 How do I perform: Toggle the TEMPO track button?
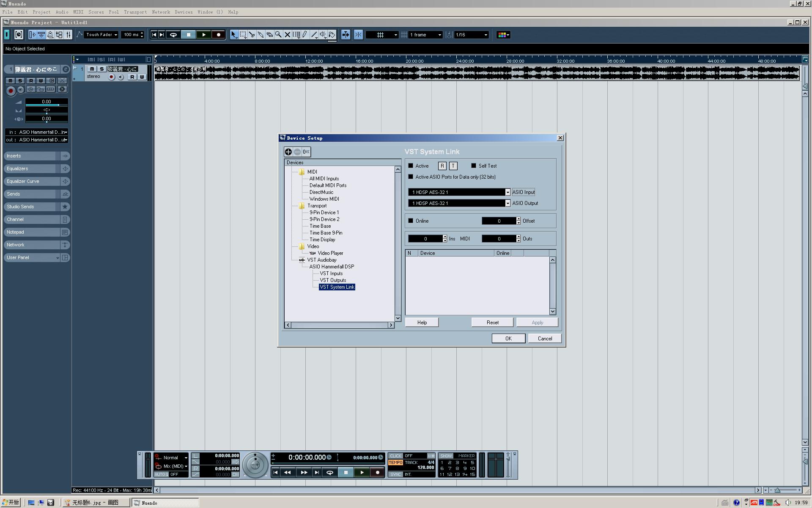(x=395, y=463)
